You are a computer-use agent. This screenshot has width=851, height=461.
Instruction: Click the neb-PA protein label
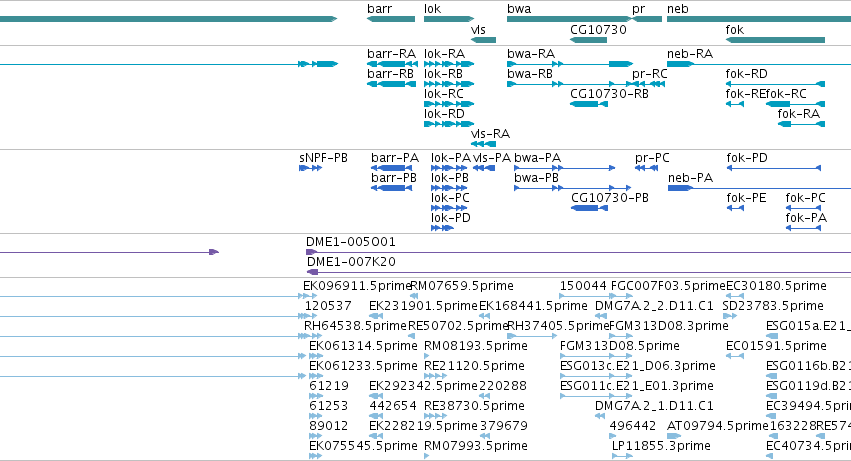690,178
